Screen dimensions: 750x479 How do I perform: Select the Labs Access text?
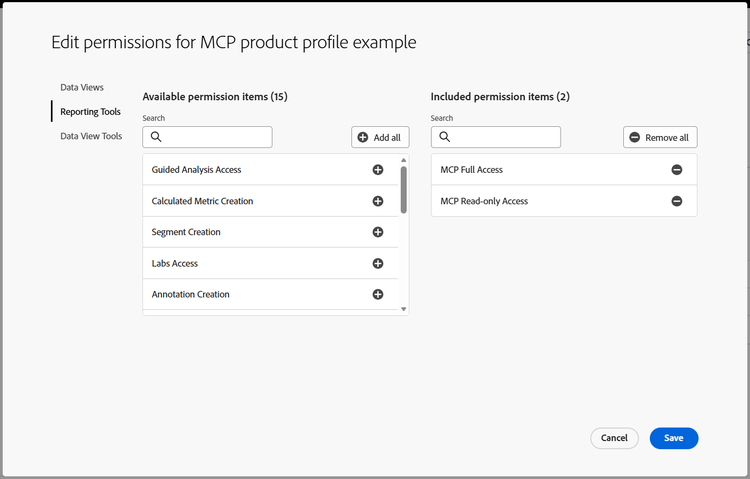pos(175,263)
